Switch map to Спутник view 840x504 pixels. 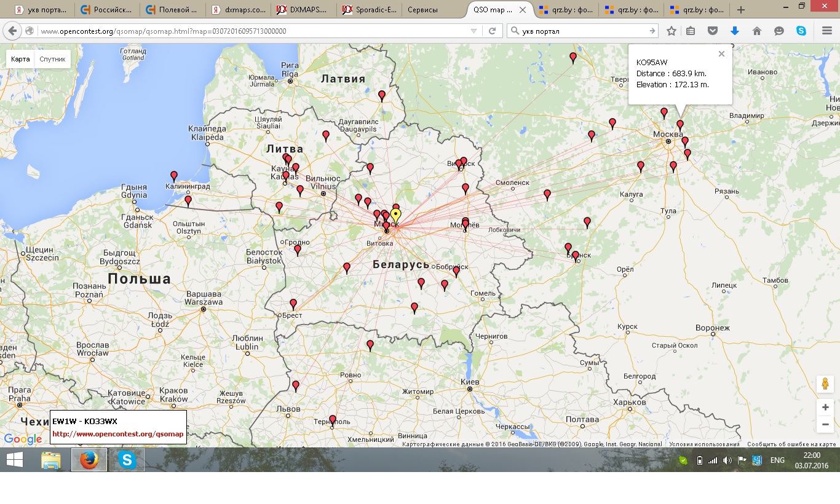point(53,59)
